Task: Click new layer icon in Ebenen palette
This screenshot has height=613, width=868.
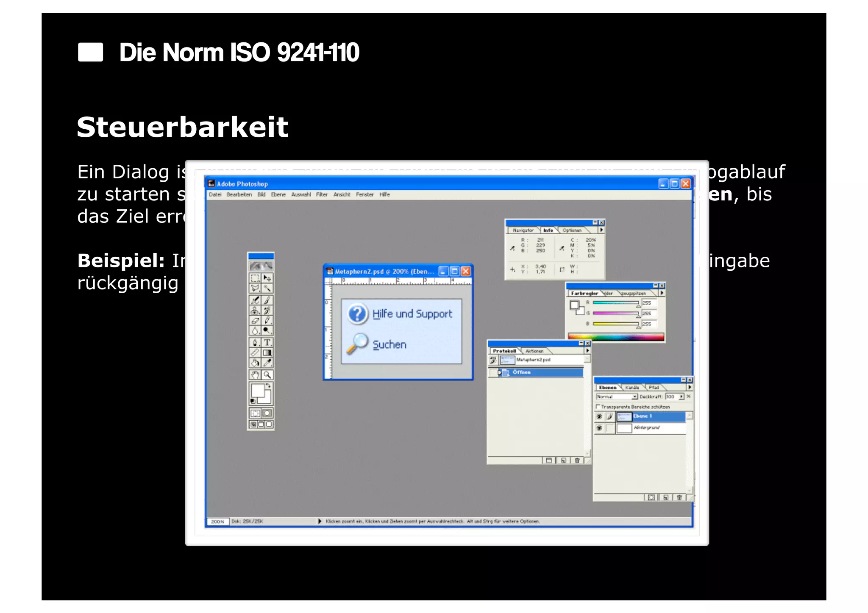Action: tap(666, 497)
